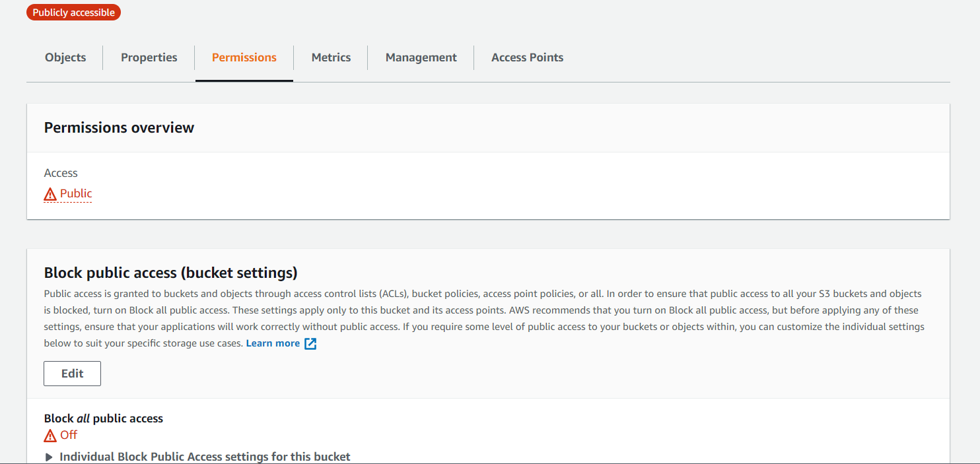Expand Individual Block Public Access settings for this bucket
Viewport: 980px width, 464px height.
205,456
